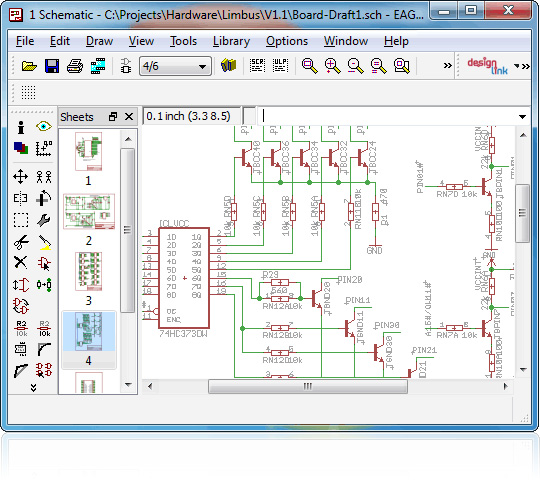Expand the designlink toolbar overflow
Image resolution: width=540 pixels, height=480 pixels.
[526, 66]
